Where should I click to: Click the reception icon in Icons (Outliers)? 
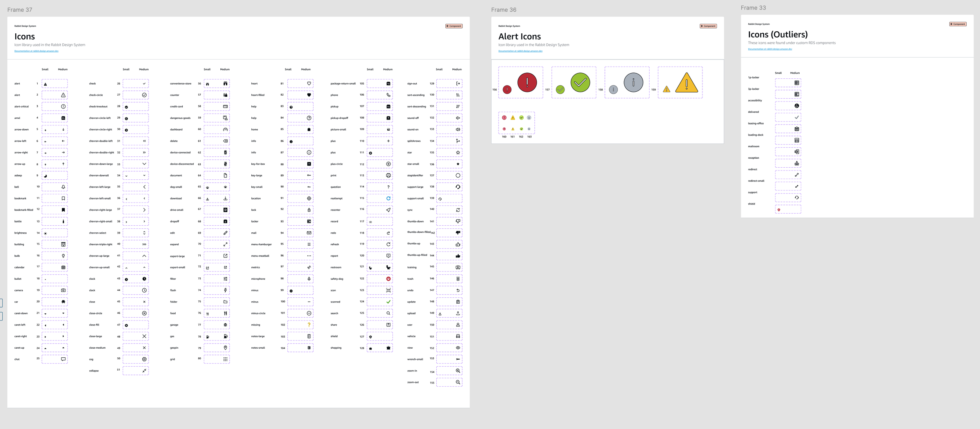pos(797,163)
